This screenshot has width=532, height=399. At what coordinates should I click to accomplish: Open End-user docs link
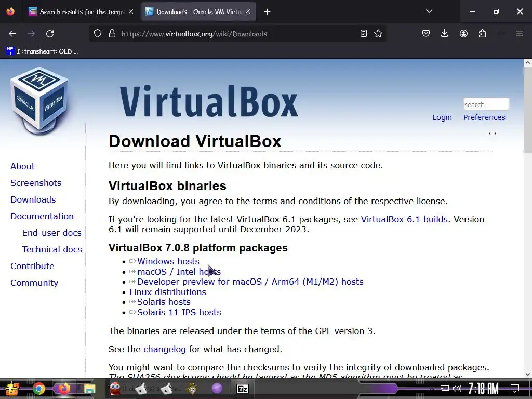pos(51,233)
